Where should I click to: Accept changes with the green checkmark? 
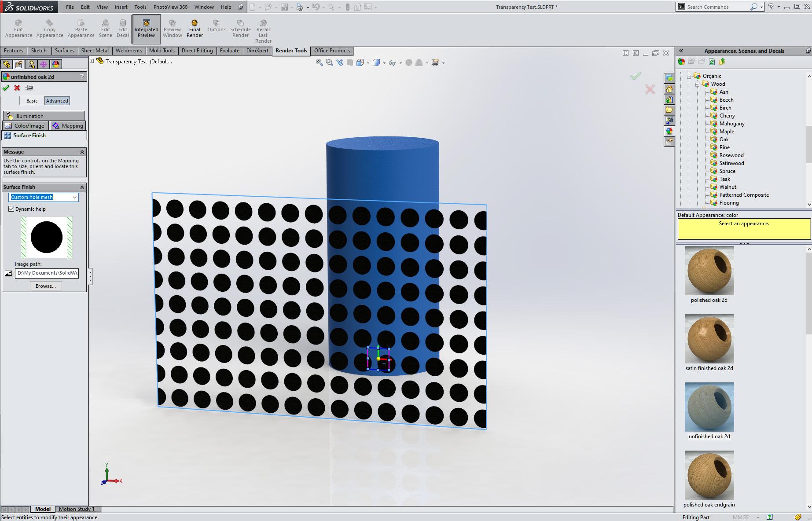6,88
